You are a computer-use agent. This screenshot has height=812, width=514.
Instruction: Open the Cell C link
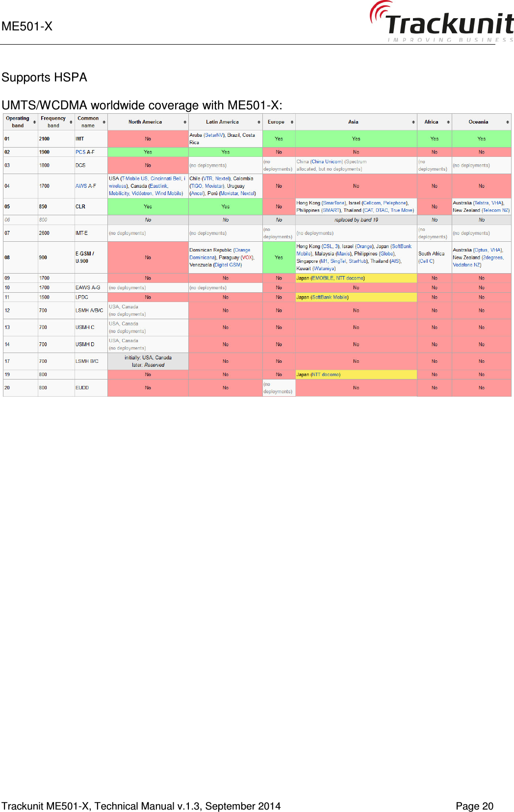point(427,261)
